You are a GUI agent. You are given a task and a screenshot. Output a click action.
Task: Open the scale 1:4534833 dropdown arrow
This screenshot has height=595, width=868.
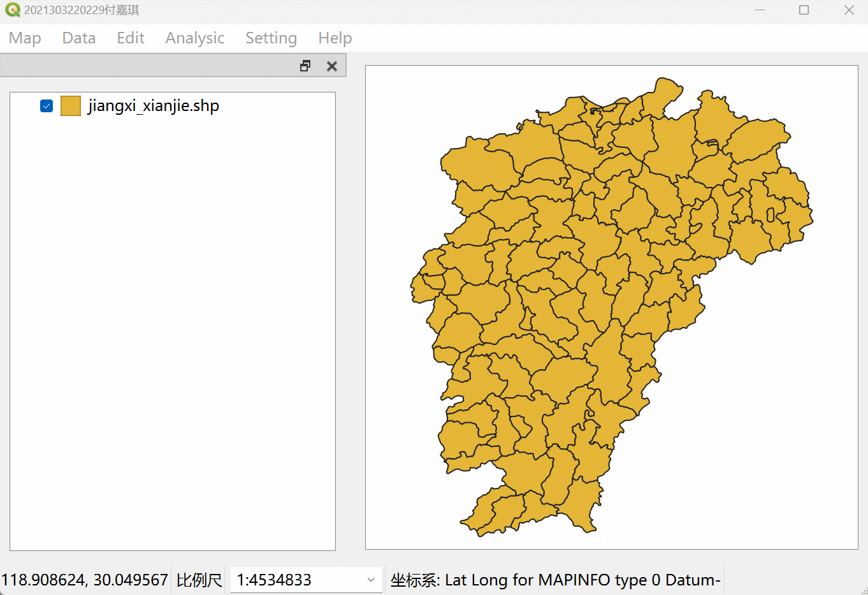tap(371, 580)
